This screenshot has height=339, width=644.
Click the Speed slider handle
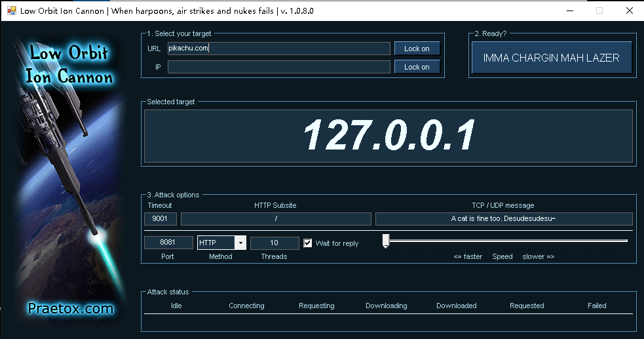386,241
